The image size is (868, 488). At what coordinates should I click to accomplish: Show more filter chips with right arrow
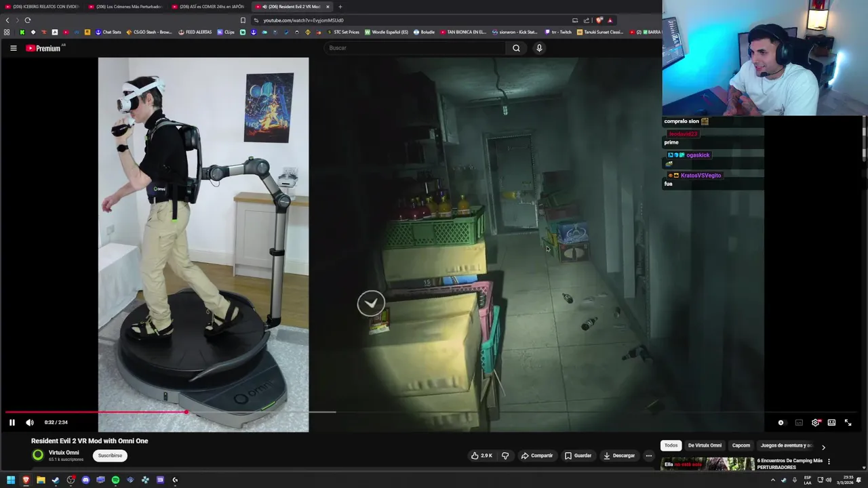tap(823, 447)
